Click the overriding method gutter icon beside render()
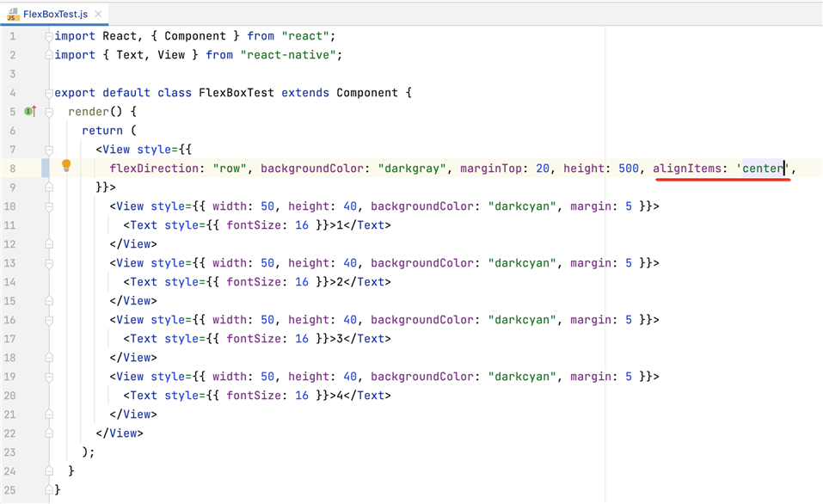823x504 pixels. point(29,112)
